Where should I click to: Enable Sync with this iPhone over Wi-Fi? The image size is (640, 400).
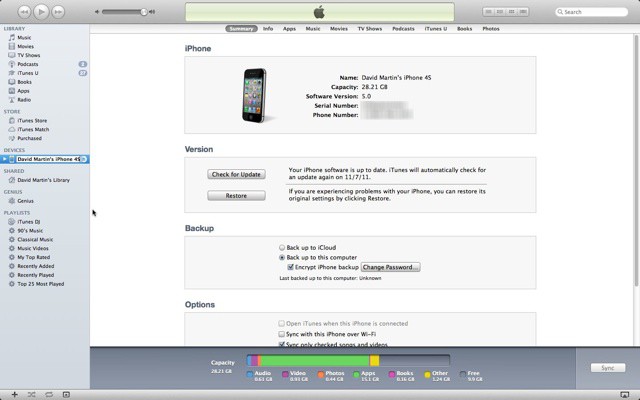point(282,334)
